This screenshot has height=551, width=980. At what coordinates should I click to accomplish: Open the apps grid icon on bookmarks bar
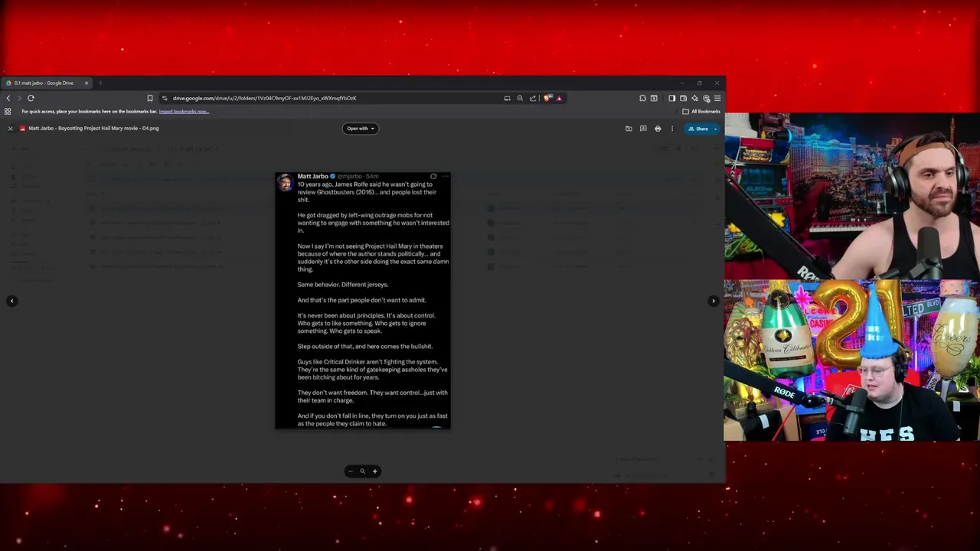pos(8,112)
